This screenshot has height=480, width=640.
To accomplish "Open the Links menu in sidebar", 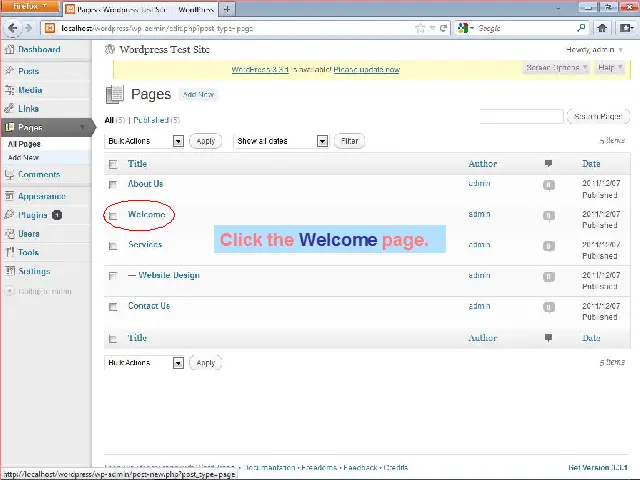I will point(29,109).
